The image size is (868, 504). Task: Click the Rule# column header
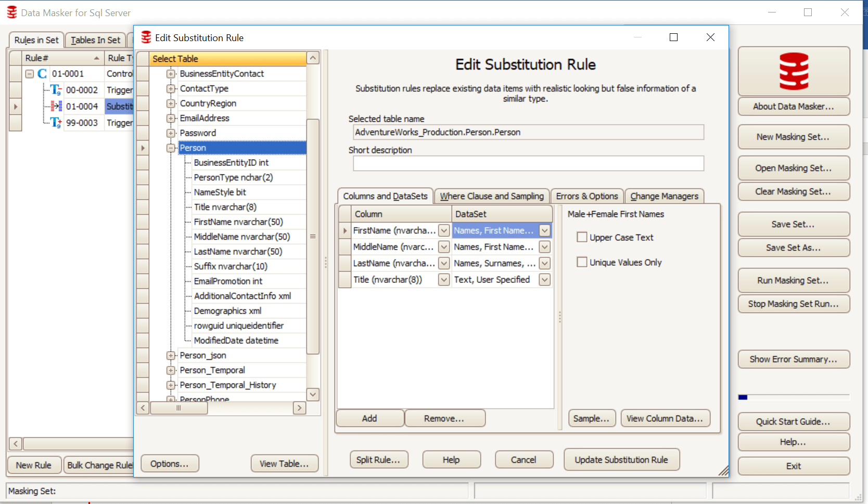[x=62, y=58]
